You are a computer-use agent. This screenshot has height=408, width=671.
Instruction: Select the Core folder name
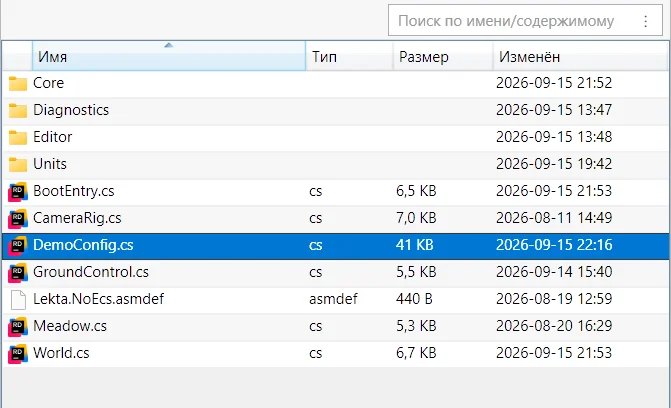pos(48,83)
